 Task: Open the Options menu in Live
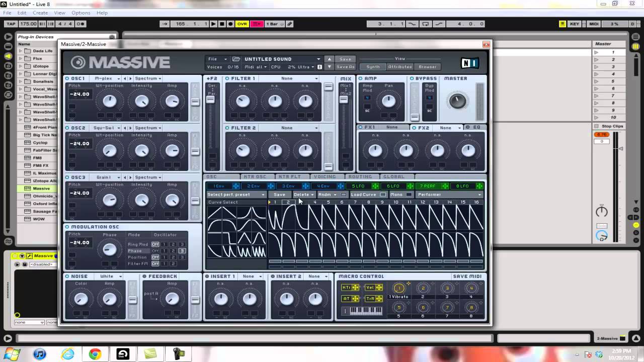coord(80,13)
